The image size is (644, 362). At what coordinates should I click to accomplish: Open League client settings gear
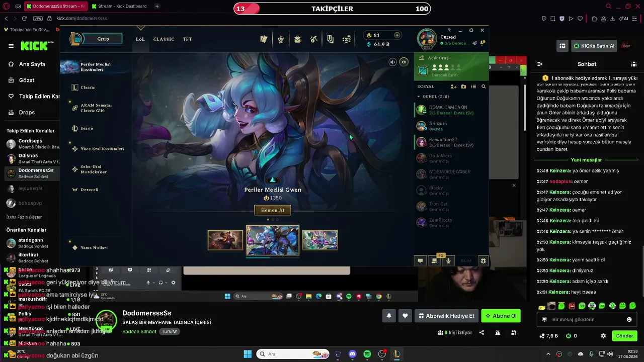point(471,30)
